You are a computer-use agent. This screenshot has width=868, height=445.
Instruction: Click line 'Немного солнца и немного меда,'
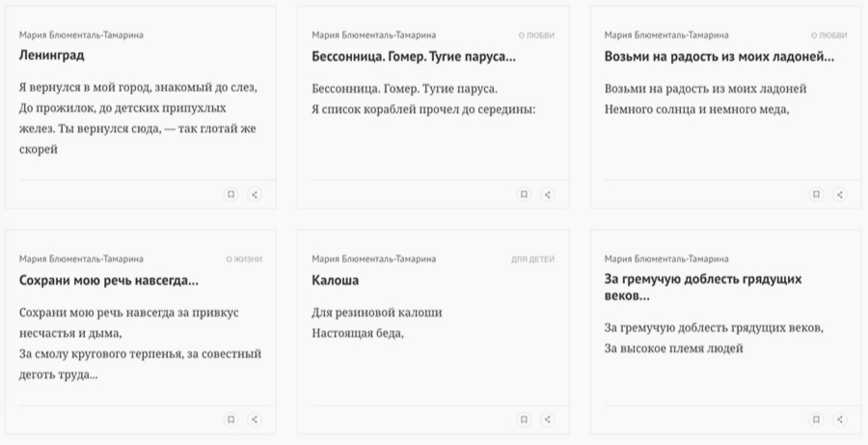(697, 110)
